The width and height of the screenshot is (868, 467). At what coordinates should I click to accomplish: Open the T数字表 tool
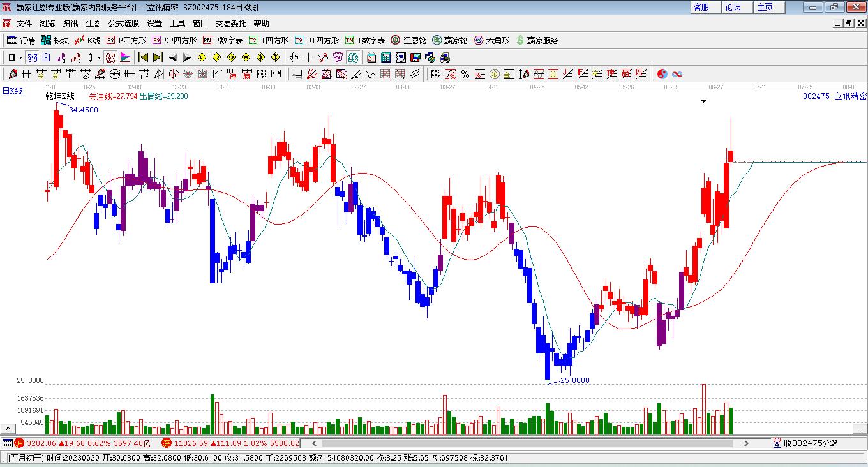tap(365, 40)
